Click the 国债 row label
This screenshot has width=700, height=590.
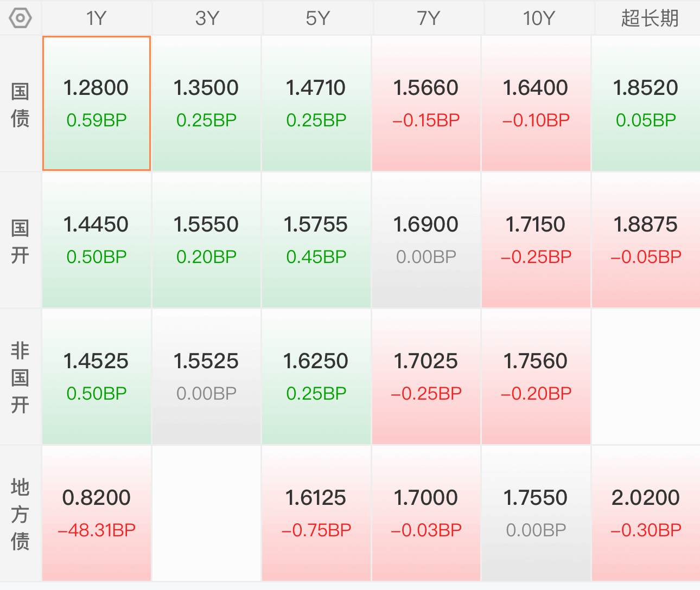[20, 104]
